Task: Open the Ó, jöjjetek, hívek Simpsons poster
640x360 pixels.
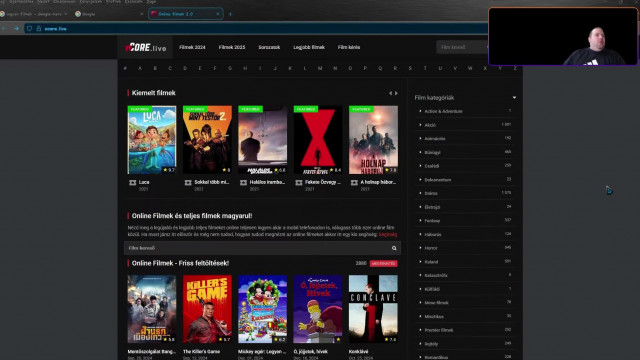Action: click(318, 309)
